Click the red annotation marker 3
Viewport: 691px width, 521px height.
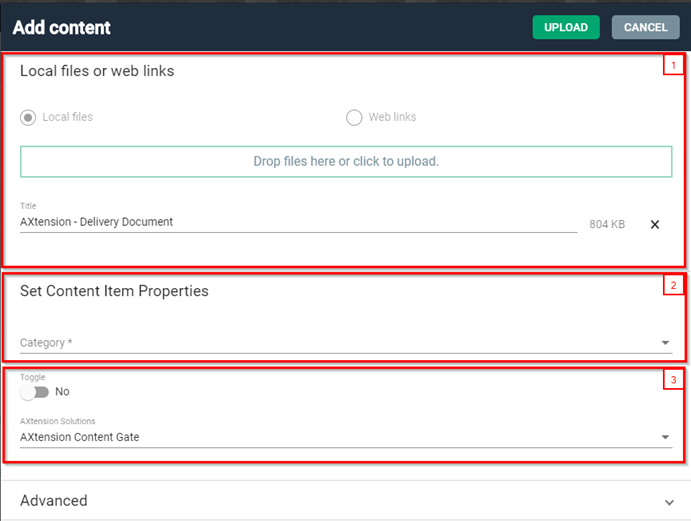point(673,380)
